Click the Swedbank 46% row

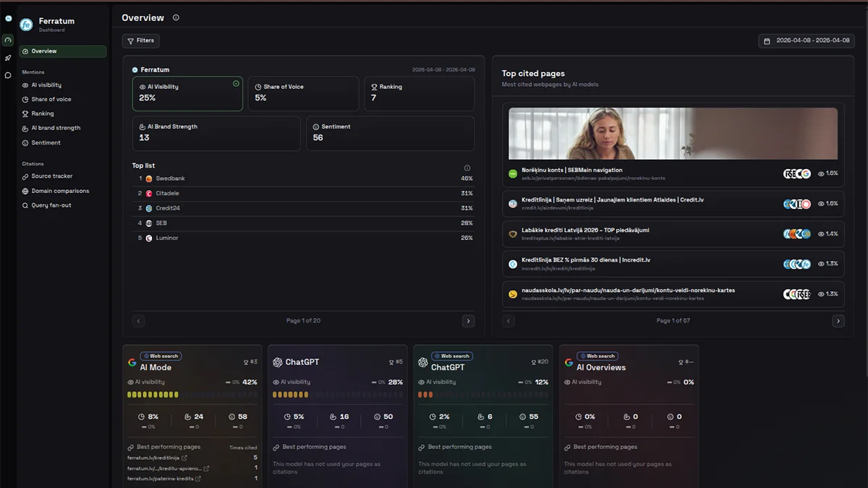[303, 179]
